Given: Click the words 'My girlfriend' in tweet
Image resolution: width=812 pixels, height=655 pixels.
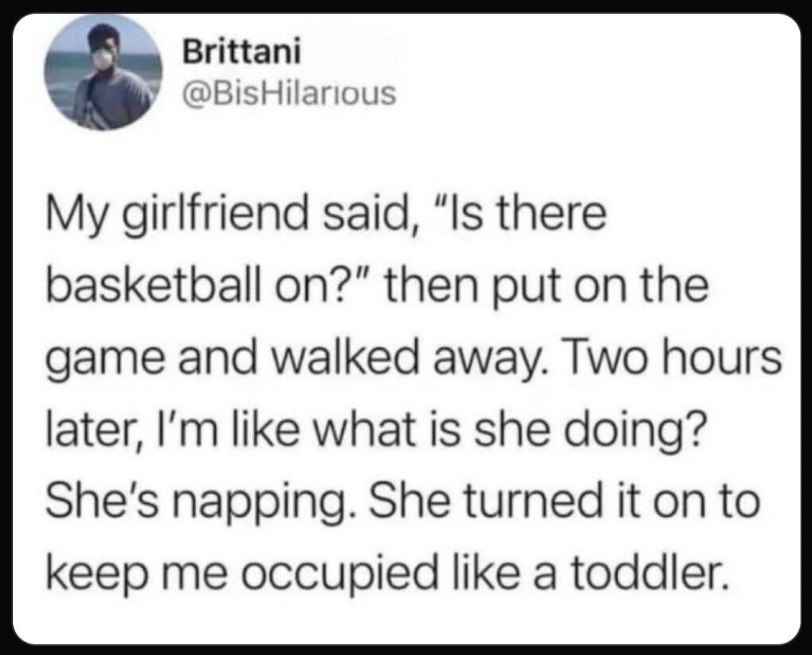Looking at the screenshot, I should click(x=176, y=215).
